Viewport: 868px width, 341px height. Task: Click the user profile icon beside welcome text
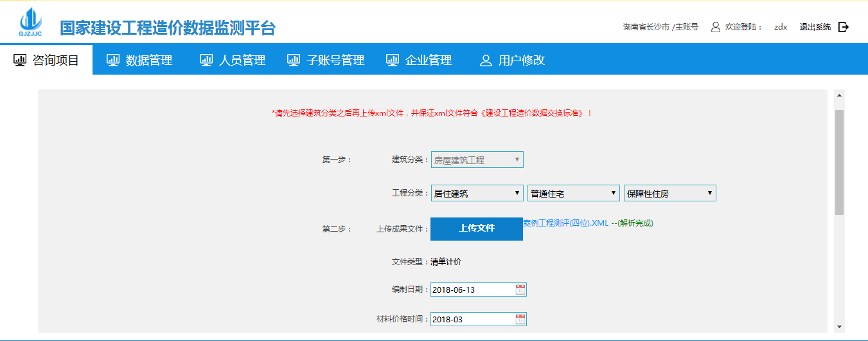click(715, 27)
